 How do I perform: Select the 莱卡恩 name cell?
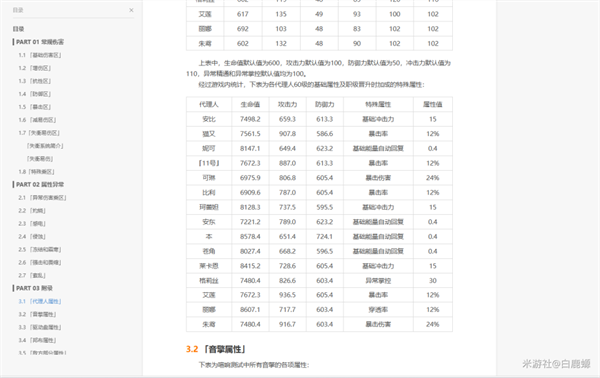tap(209, 266)
